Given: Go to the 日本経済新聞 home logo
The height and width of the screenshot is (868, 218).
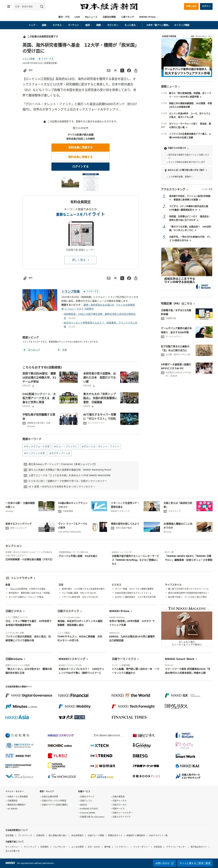Looking at the screenshot, I should [109, 7].
